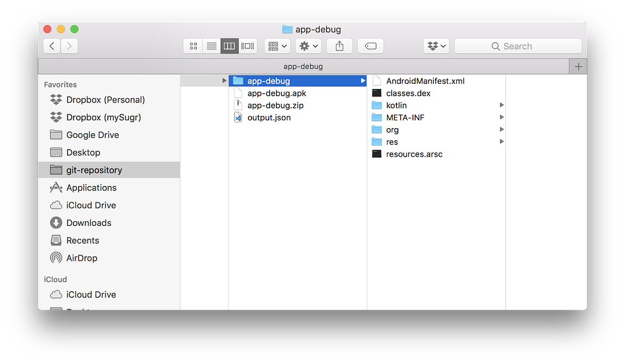Open the gear action menu
The height and width of the screenshot is (364, 625).
(x=308, y=46)
